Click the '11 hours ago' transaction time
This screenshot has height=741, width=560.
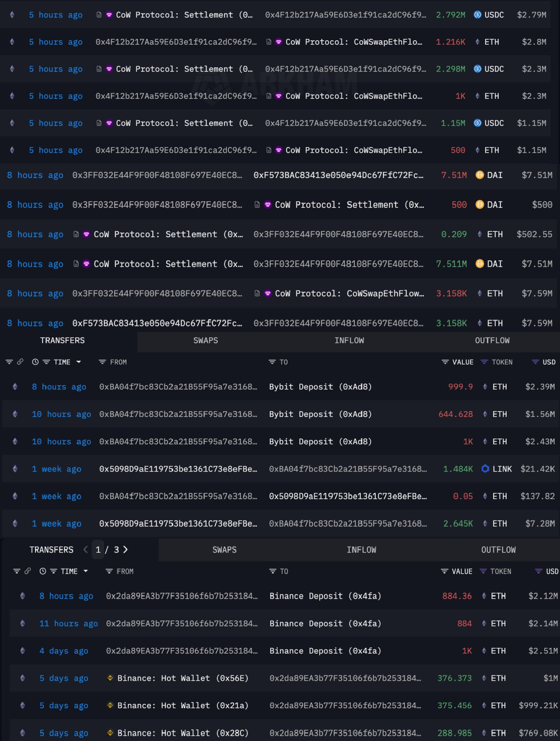68,623
